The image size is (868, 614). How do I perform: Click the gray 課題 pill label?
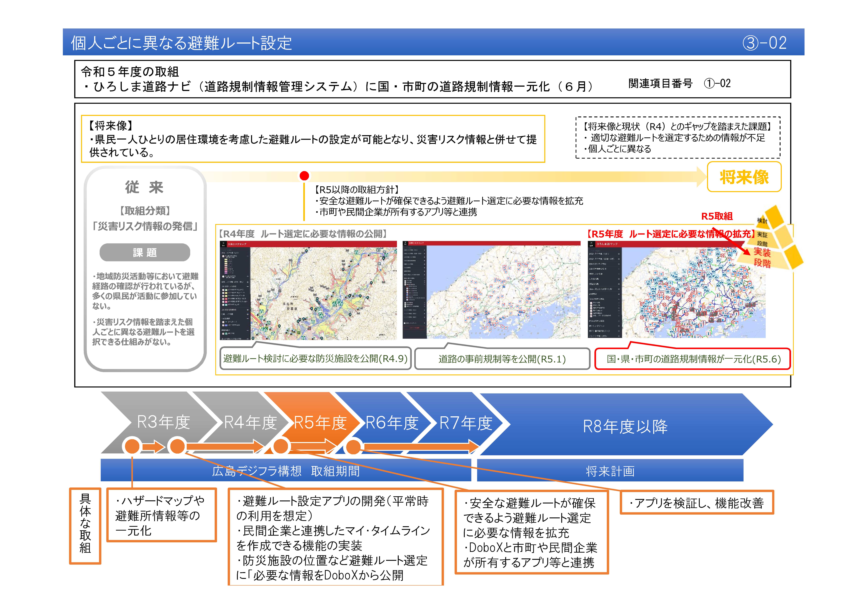[x=145, y=252]
